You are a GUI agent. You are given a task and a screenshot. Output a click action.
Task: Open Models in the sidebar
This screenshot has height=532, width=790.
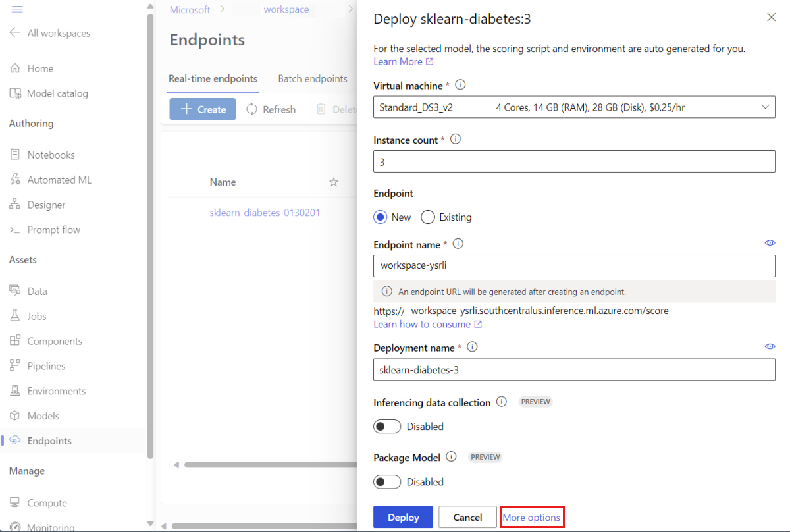(x=43, y=416)
